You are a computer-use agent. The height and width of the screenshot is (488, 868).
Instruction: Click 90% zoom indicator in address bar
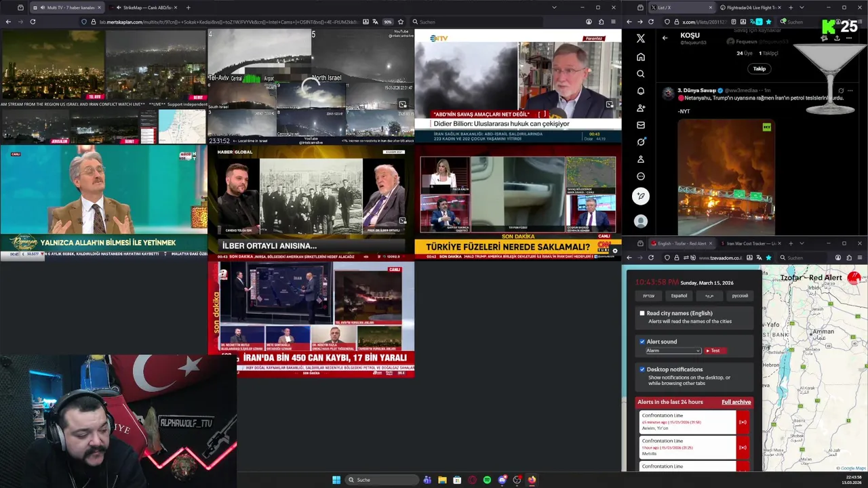(x=388, y=22)
